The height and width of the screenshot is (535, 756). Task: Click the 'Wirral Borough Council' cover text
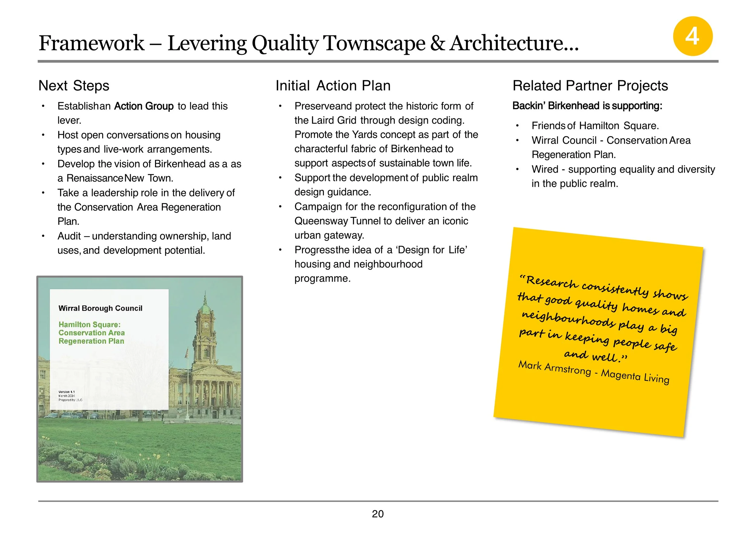(x=101, y=308)
